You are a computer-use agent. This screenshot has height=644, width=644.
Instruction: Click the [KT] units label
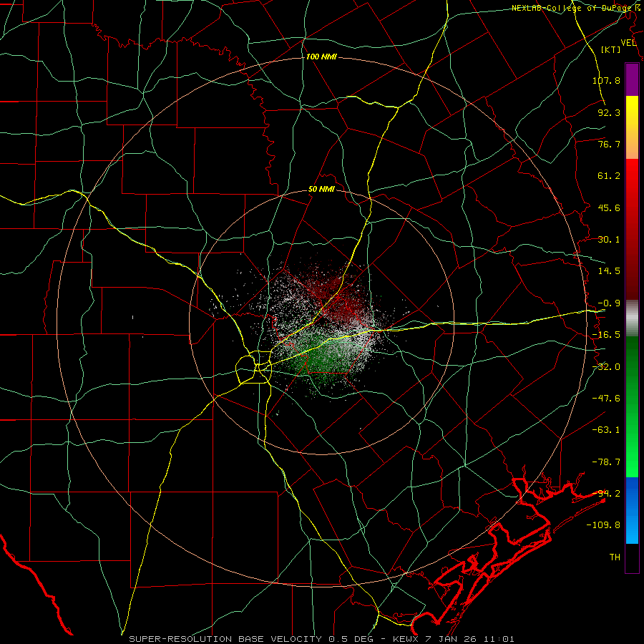611,49
